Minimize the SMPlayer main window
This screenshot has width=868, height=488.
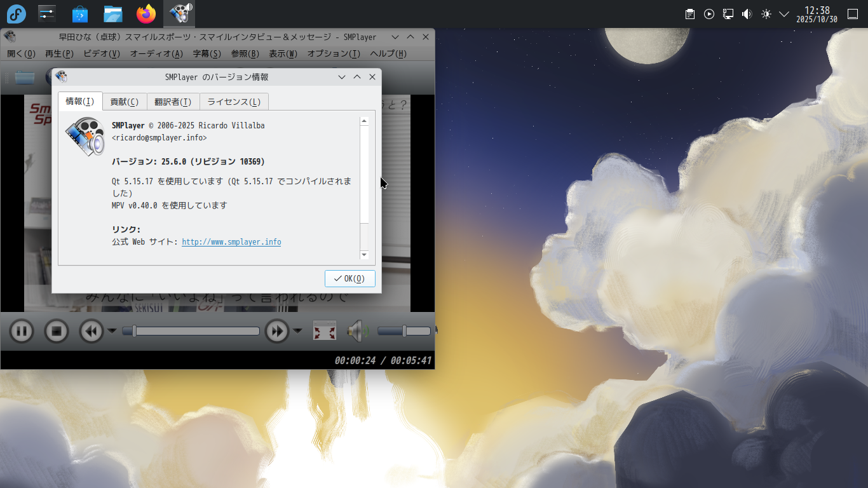(x=395, y=37)
